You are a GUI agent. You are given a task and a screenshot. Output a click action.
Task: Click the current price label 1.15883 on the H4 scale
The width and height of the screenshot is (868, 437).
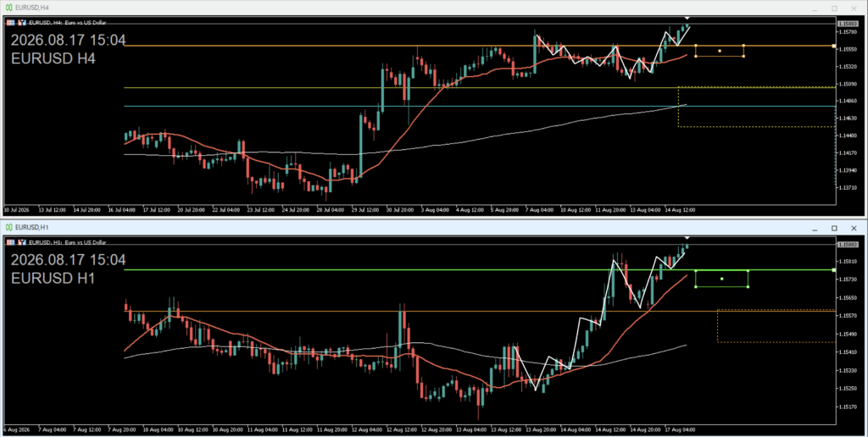(848, 24)
